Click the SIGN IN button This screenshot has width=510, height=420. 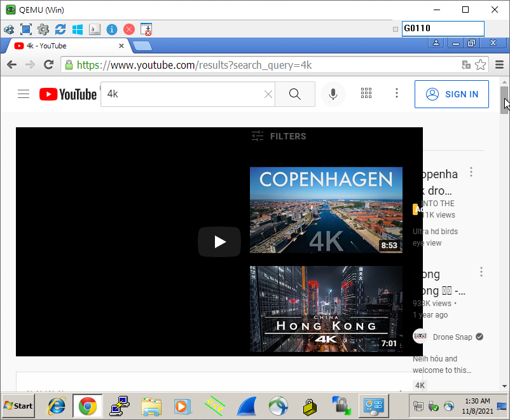click(x=451, y=94)
